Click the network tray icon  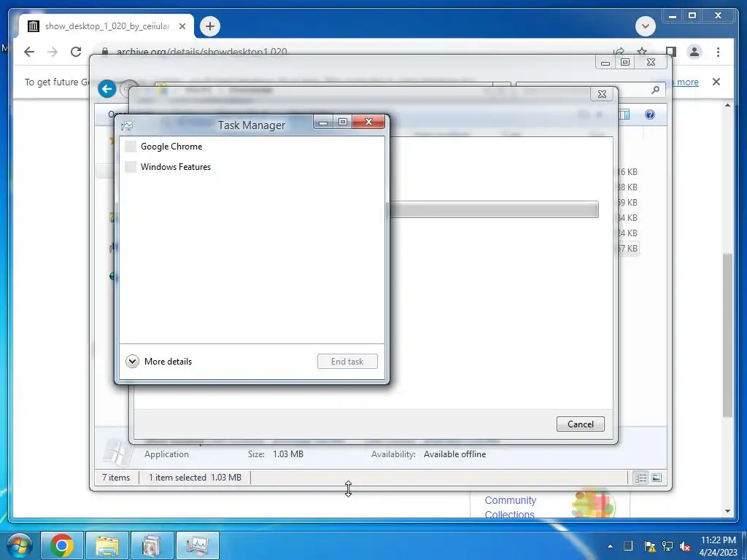(x=667, y=546)
